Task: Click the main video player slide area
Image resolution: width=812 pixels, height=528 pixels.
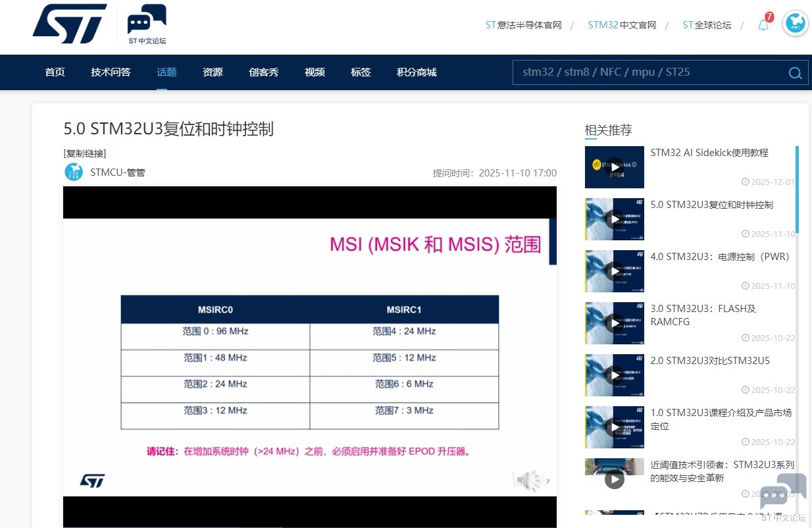Action: tap(309, 356)
